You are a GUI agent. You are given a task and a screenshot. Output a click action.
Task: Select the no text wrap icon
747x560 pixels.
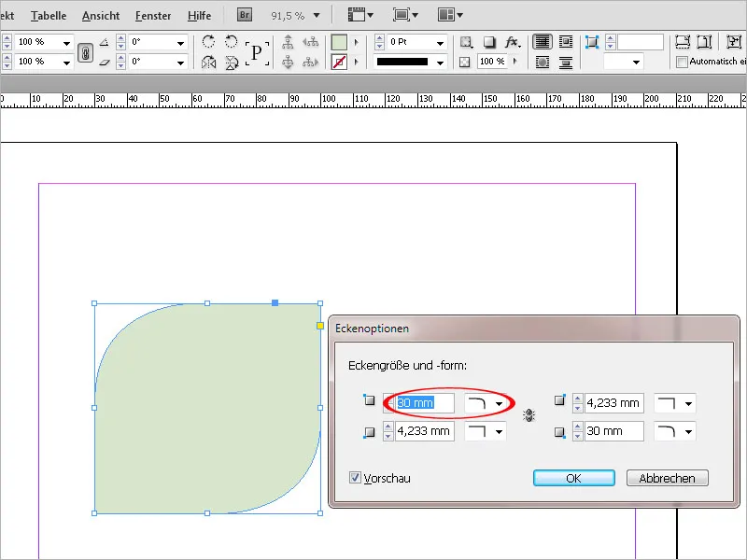tap(543, 42)
